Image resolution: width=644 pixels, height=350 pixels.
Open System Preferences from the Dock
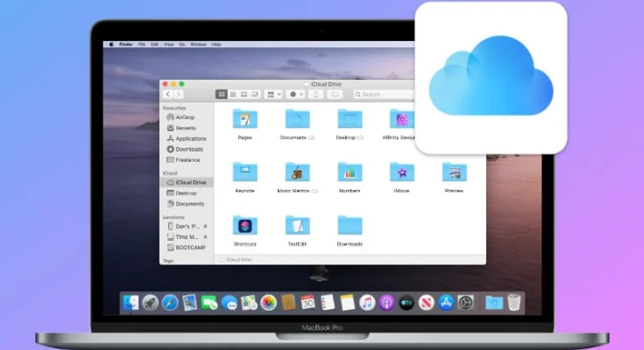466,303
